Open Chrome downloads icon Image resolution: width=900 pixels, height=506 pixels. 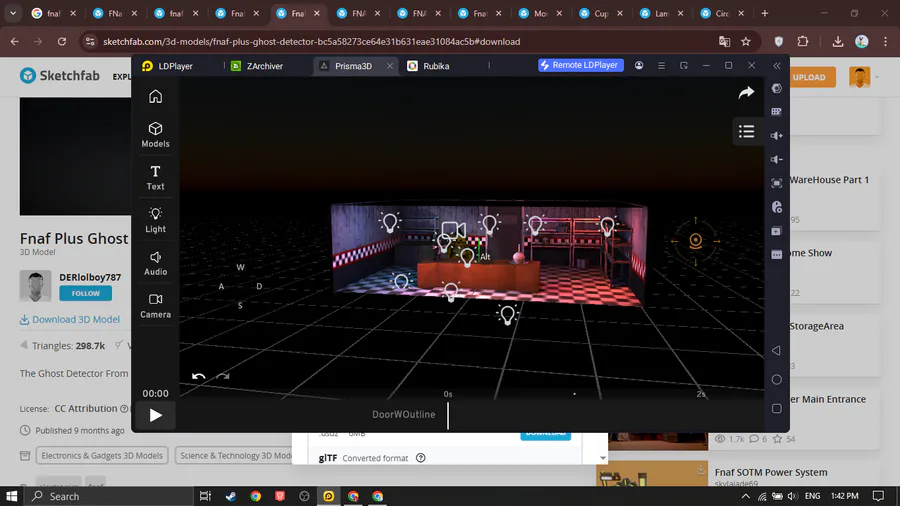(837, 41)
